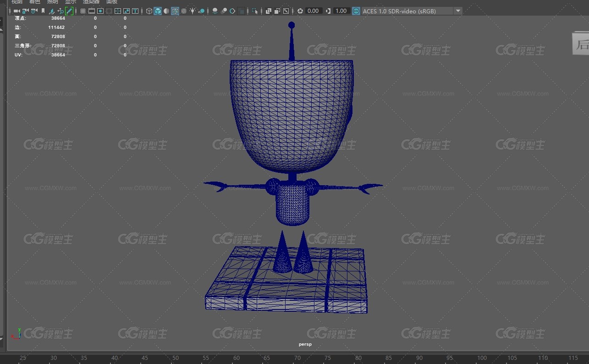This screenshot has height=364, width=589.
Task: Select the grease pencil tool icon
Action: click(69, 11)
